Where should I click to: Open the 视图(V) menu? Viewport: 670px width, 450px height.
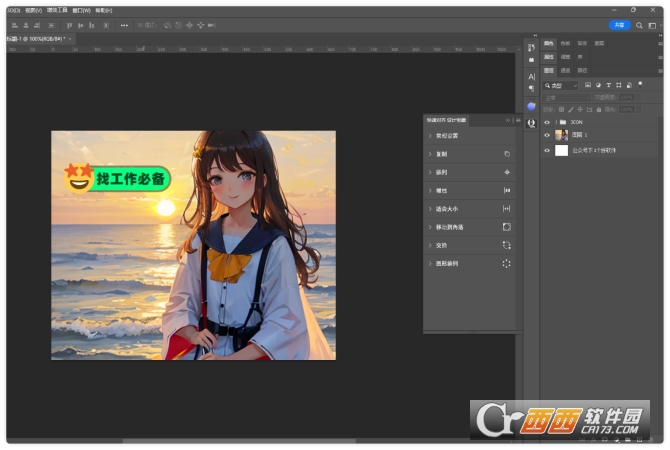(x=33, y=10)
